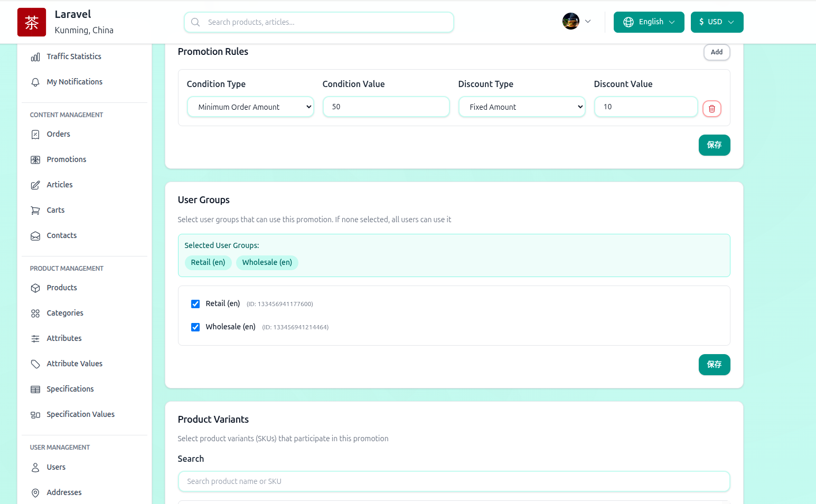Click the Addresses location pin icon
Image resolution: width=816 pixels, height=504 pixels.
(x=35, y=493)
